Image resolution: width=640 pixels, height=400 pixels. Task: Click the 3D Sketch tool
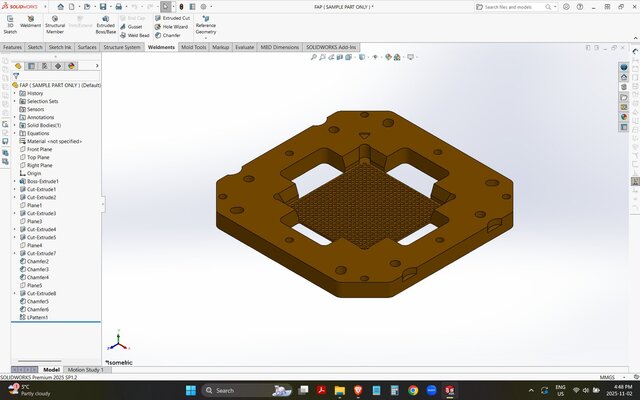(x=10, y=23)
